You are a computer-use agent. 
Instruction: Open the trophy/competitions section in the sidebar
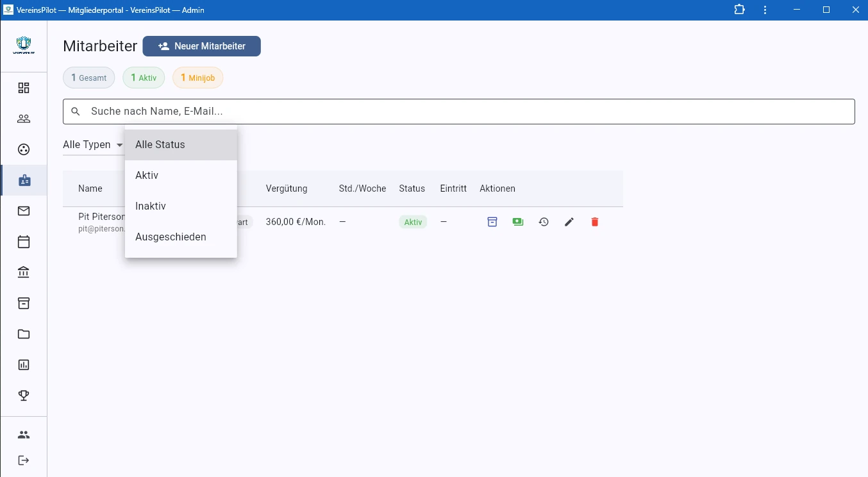coord(24,395)
